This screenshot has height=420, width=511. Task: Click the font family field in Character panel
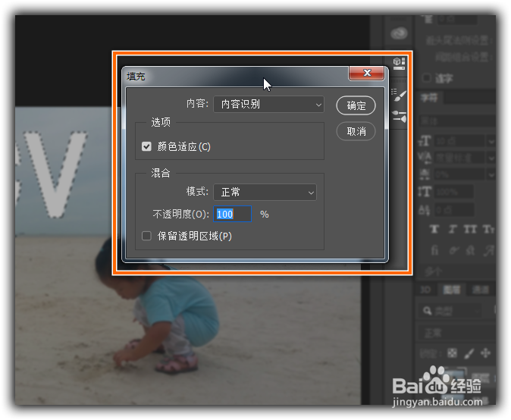tap(456, 121)
